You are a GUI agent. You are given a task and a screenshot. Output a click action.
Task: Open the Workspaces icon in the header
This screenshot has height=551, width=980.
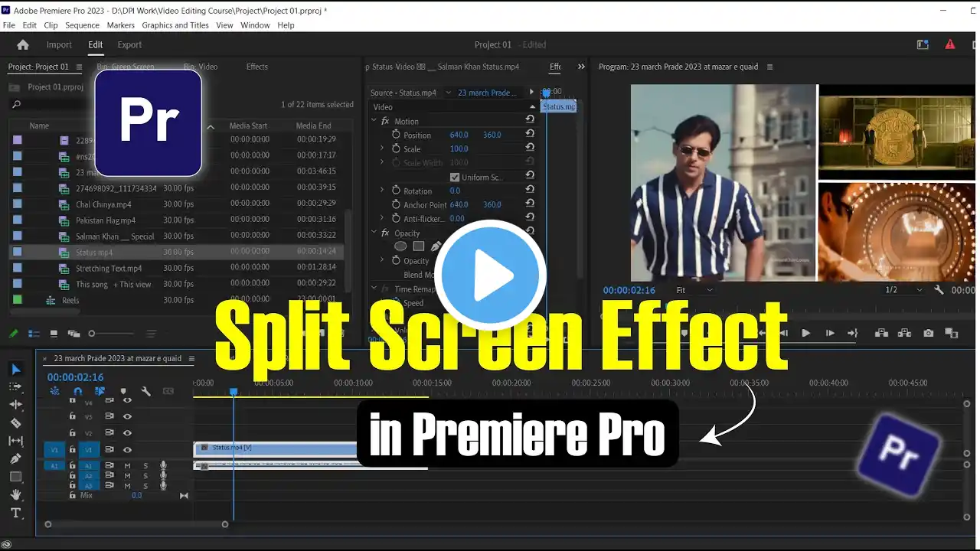click(923, 44)
